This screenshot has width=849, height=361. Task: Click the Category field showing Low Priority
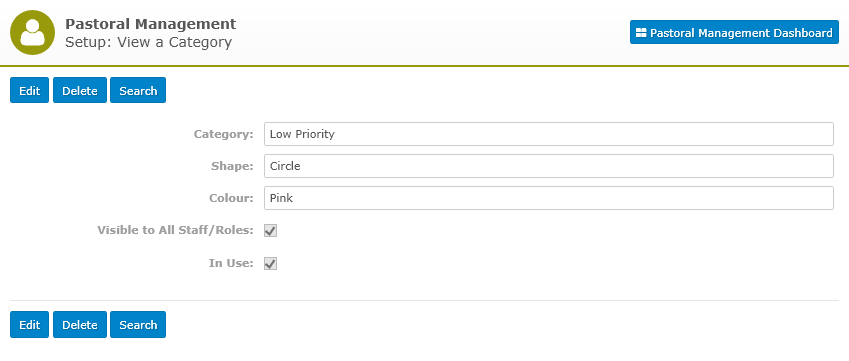click(x=548, y=134)
